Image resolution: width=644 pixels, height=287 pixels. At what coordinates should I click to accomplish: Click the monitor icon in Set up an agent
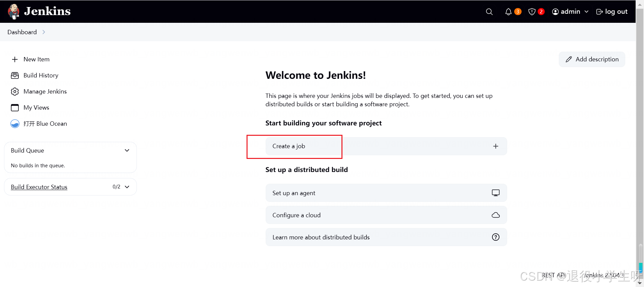496,193
